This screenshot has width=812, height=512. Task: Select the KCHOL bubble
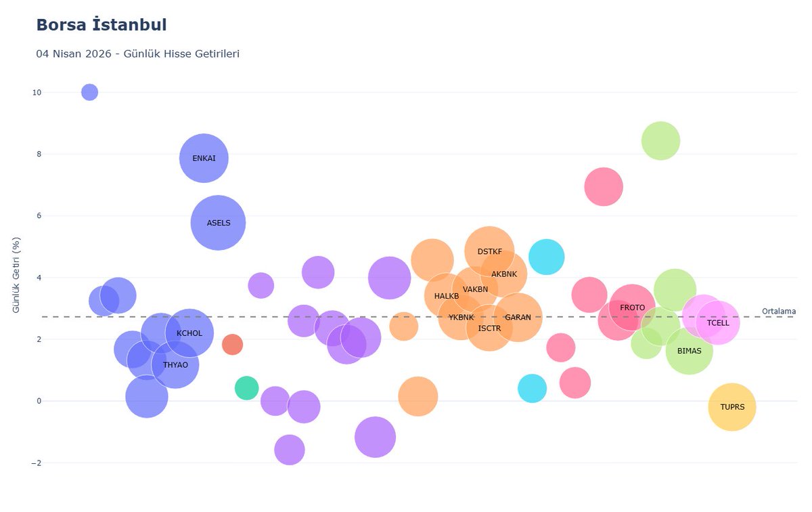click(x=189, y=333)
